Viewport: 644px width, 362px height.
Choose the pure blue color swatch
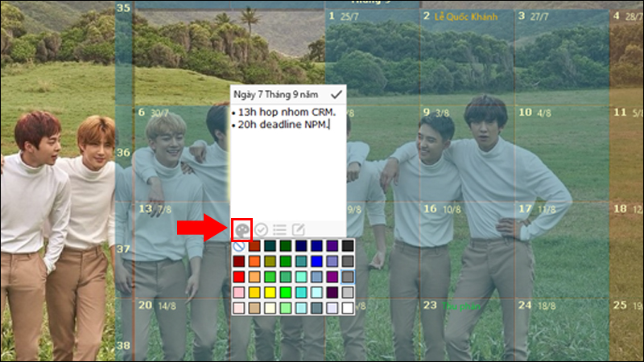coord(316,261)
